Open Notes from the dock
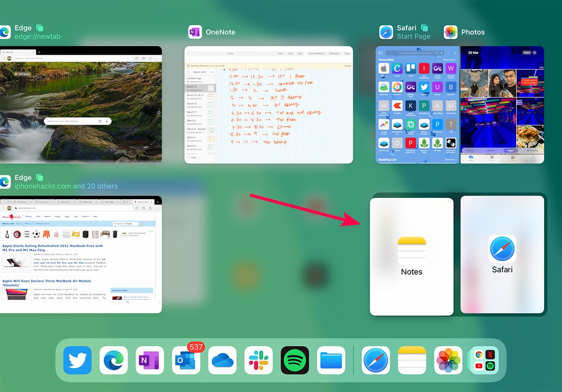Viewport: 562px width, 392px height. (x=412, y=360)
